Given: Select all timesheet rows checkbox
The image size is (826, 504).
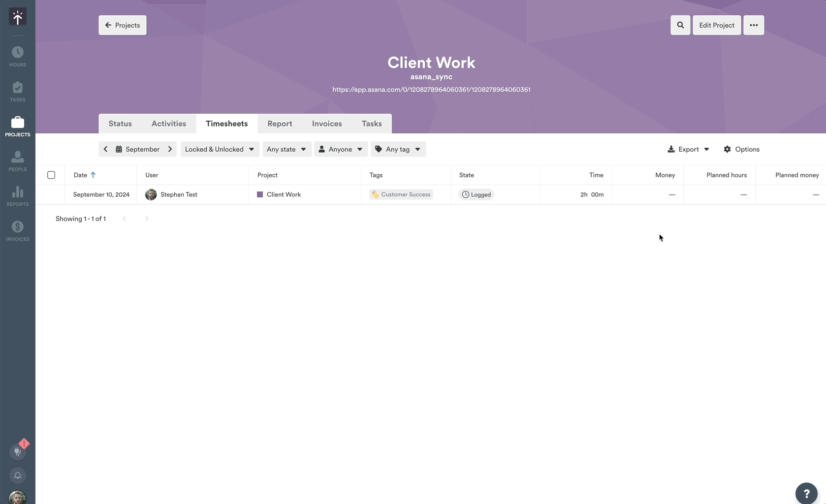Looking at the screenshot, I should click(x=51, y=175).
